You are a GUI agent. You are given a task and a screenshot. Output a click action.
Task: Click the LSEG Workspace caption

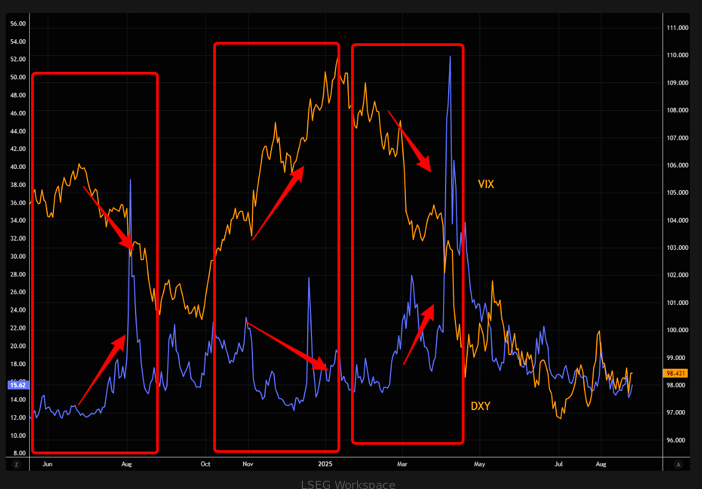click(348, 484)
